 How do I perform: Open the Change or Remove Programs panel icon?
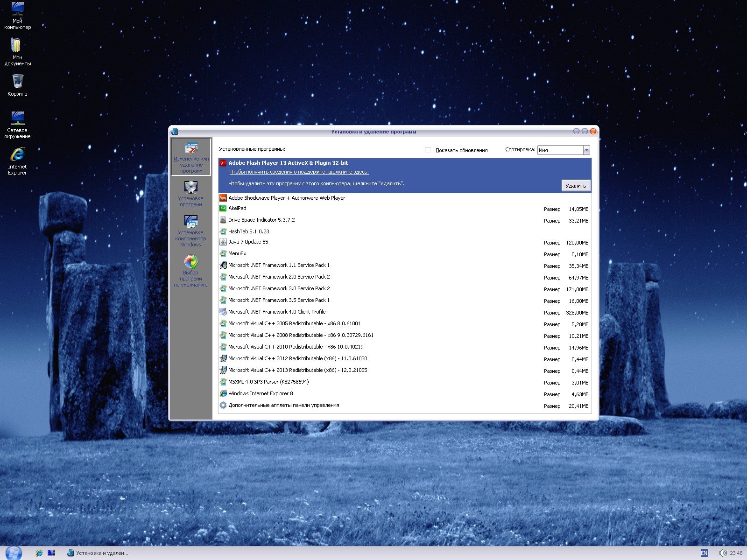pos(191,149)
